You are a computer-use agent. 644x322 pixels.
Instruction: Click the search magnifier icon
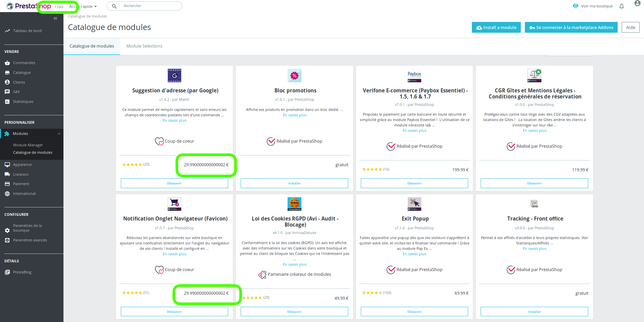(114, 6)
